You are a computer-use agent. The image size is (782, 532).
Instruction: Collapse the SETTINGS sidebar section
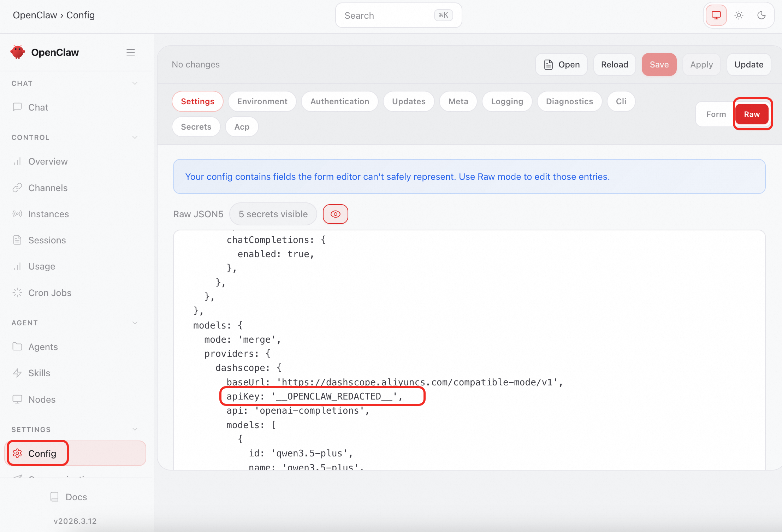pos(135,430)
